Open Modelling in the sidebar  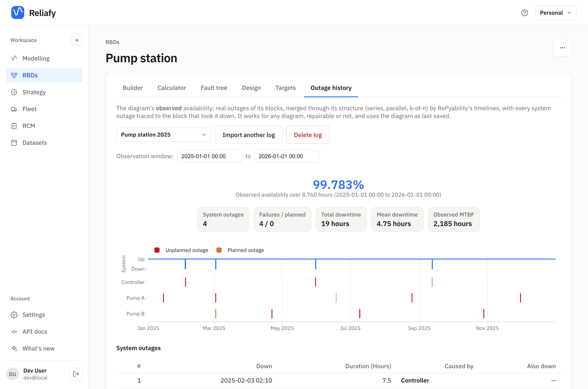pyautogui.click(x=44, y=58)
